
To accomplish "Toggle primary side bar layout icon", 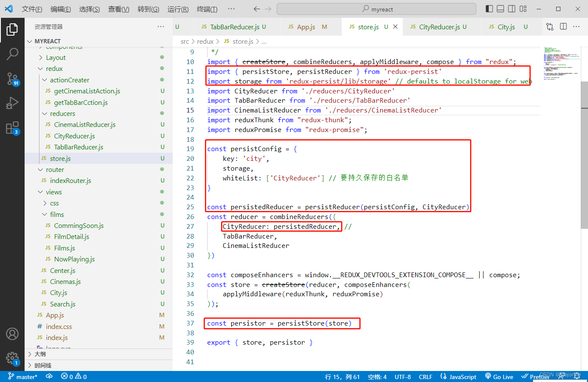I will tap(489, 9).
